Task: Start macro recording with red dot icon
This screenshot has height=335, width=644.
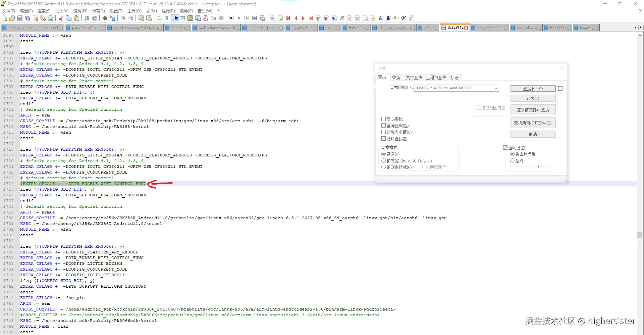Action: tap(231, 18)
